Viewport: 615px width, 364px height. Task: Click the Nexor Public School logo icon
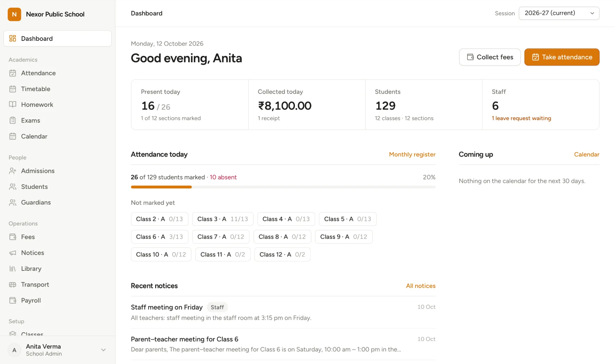pyautogui.click(x=14, y=14)
